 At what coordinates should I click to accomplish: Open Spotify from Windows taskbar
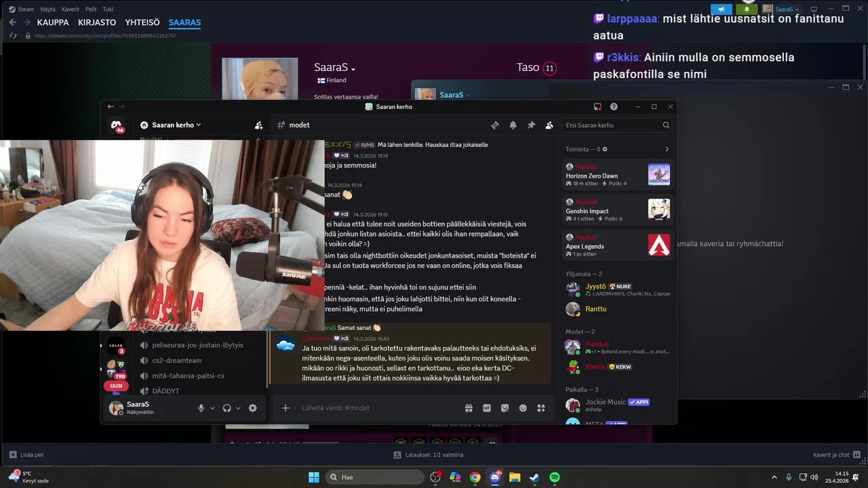tap(555, 477)
